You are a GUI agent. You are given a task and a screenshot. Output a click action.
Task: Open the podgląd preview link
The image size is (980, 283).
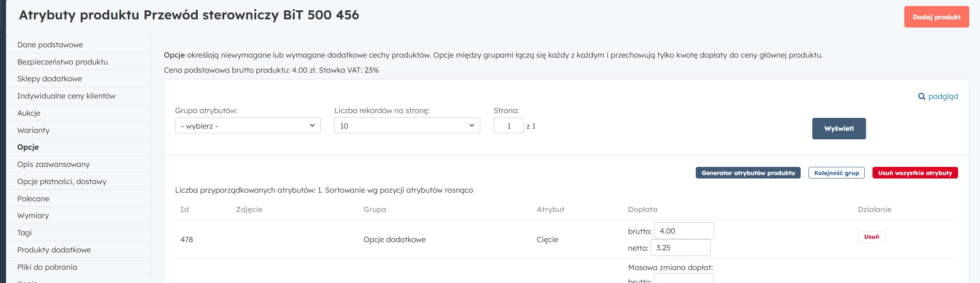[x=943, y=96]
